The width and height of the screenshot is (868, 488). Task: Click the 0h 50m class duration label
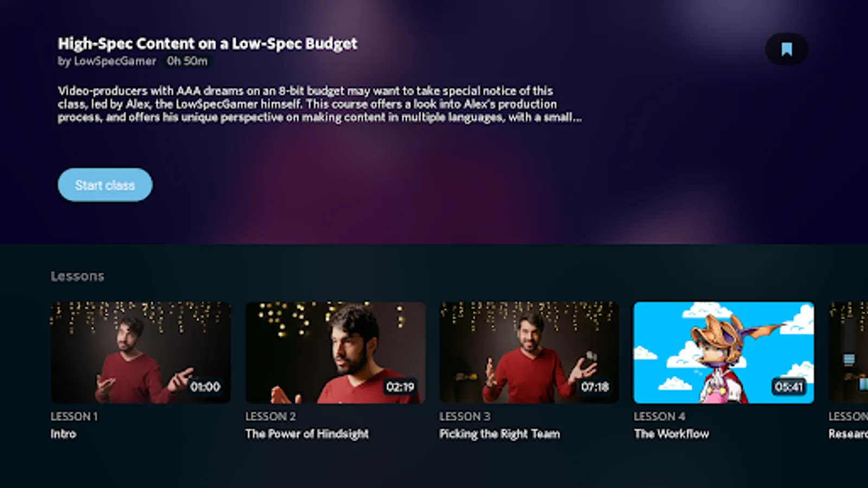[x=187, y=61]
